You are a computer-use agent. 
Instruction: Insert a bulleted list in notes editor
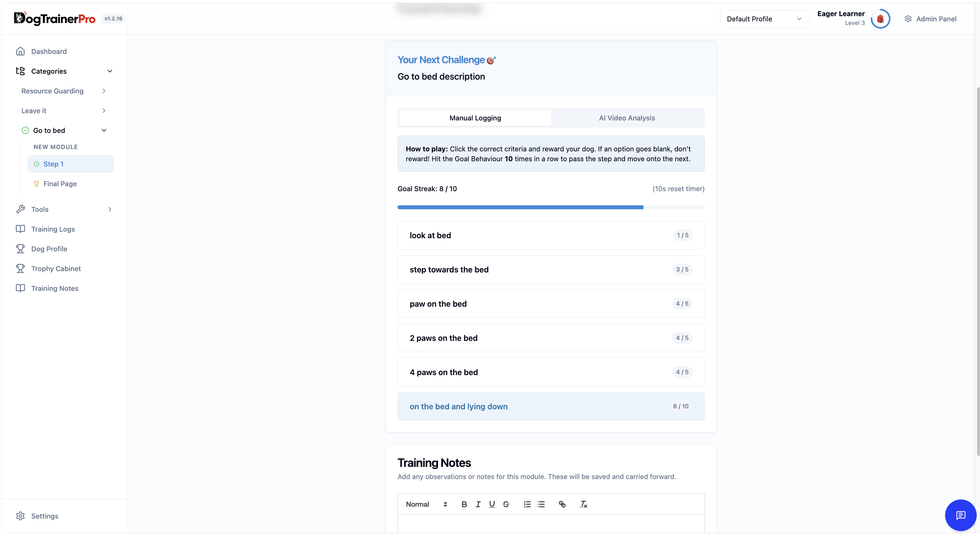tap(541, 504)
